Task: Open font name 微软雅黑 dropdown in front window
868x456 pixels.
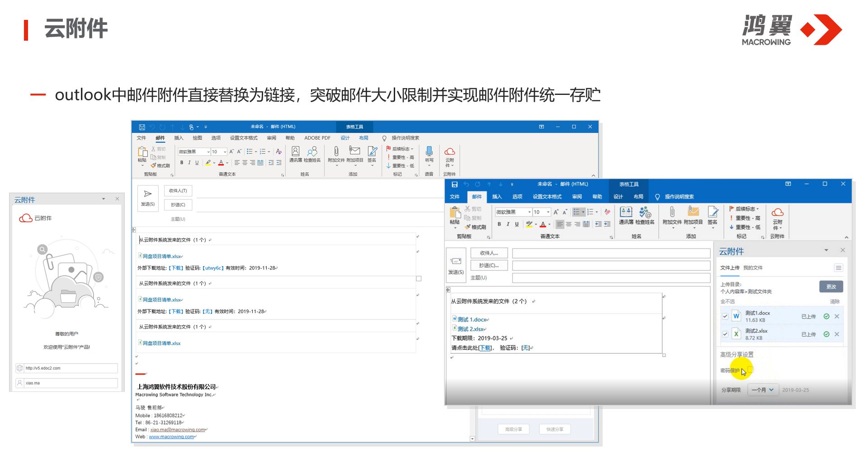Action: pos(529,212)
